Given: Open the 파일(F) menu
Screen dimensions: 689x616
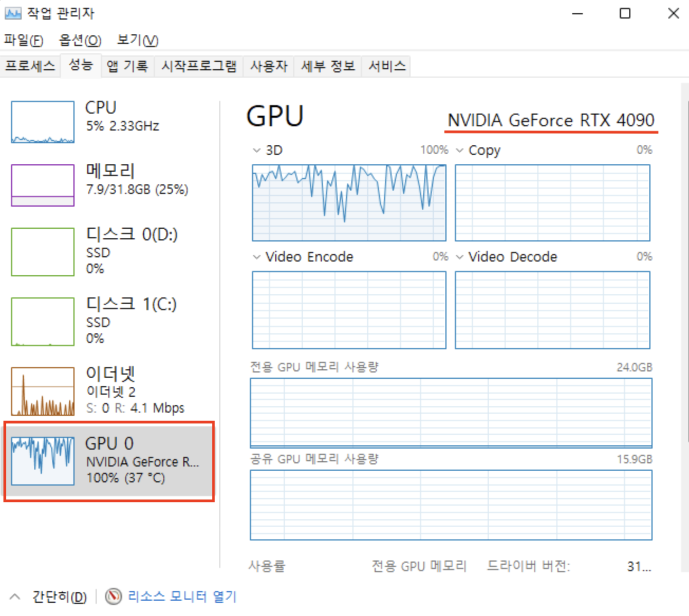Looking at the screenshot, I should (x=24, y=40).
